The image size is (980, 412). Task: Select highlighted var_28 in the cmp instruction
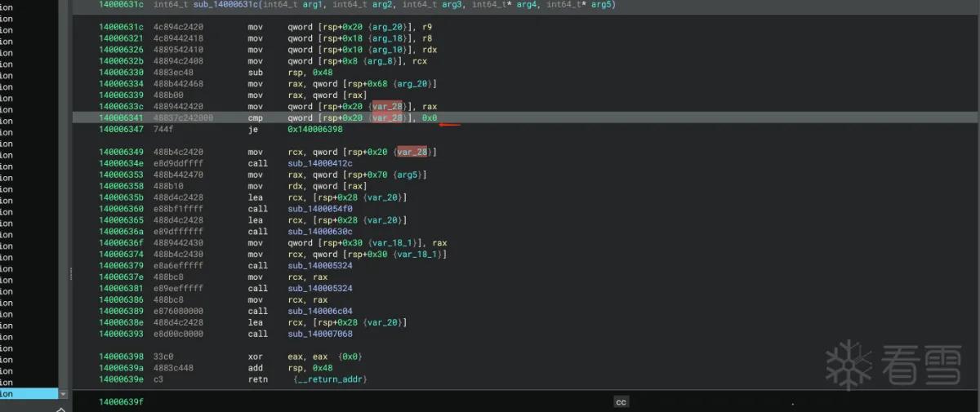pos(387,118)
